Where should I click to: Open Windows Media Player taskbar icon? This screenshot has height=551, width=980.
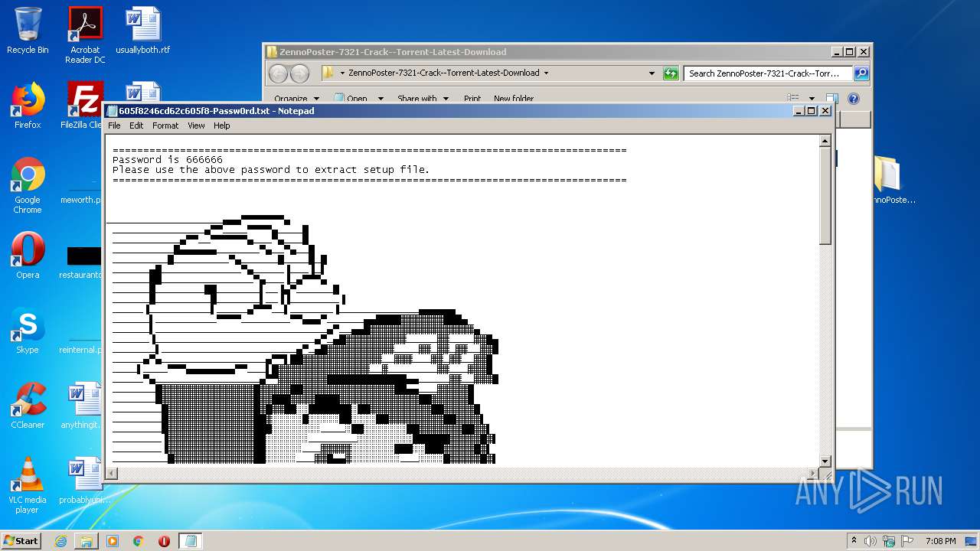pos(113,541)
